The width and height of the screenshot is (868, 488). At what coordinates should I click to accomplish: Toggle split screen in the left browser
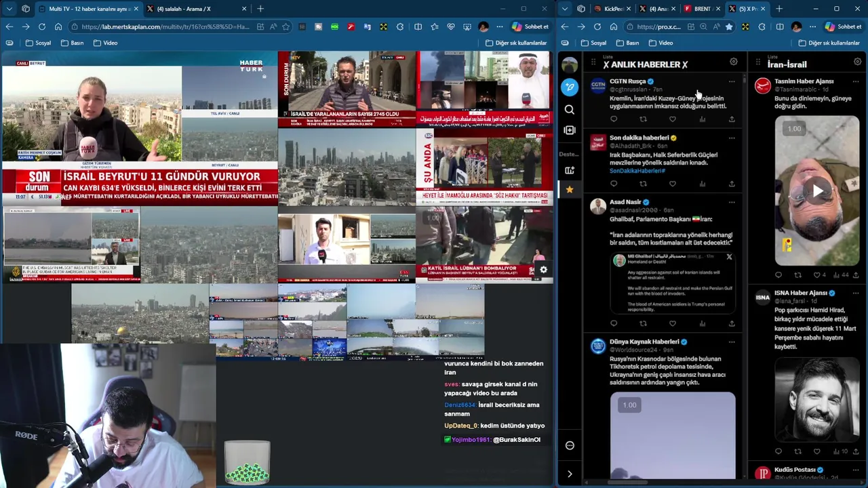(418, 26)
